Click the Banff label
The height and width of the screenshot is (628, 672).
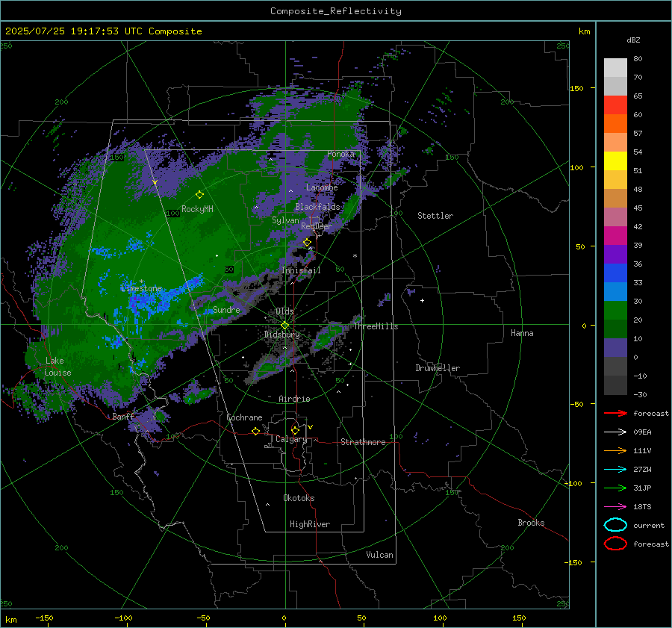click(x=123, y=417)
